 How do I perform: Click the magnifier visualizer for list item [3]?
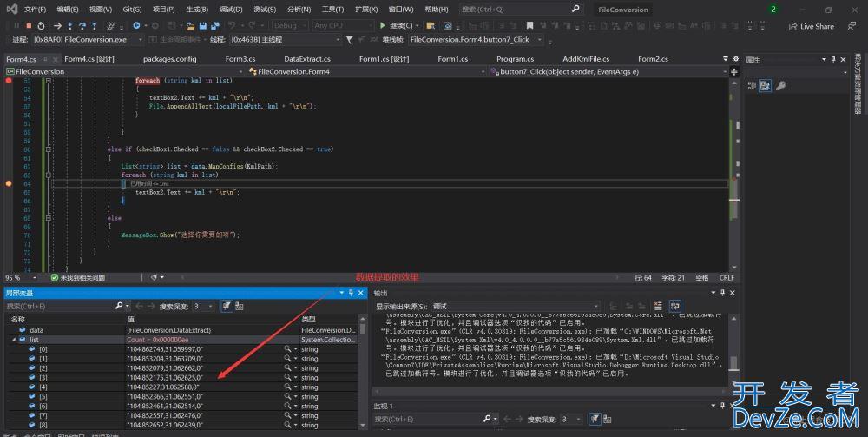click(287, 377)
